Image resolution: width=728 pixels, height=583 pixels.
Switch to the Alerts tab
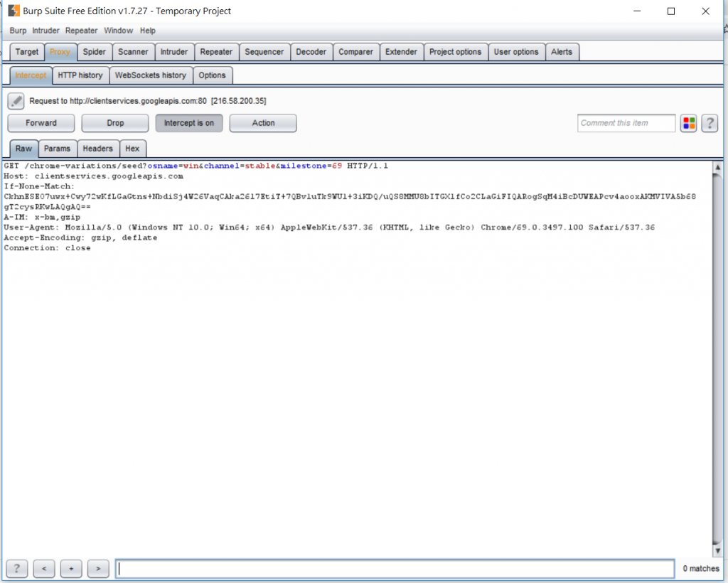click(x=562, y=52)
